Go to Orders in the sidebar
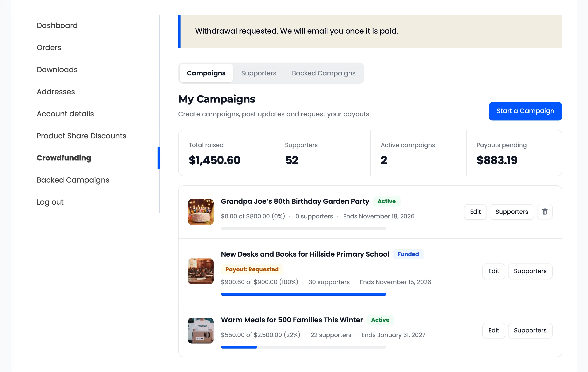This screenshot has height=372, width=588. 49,47
